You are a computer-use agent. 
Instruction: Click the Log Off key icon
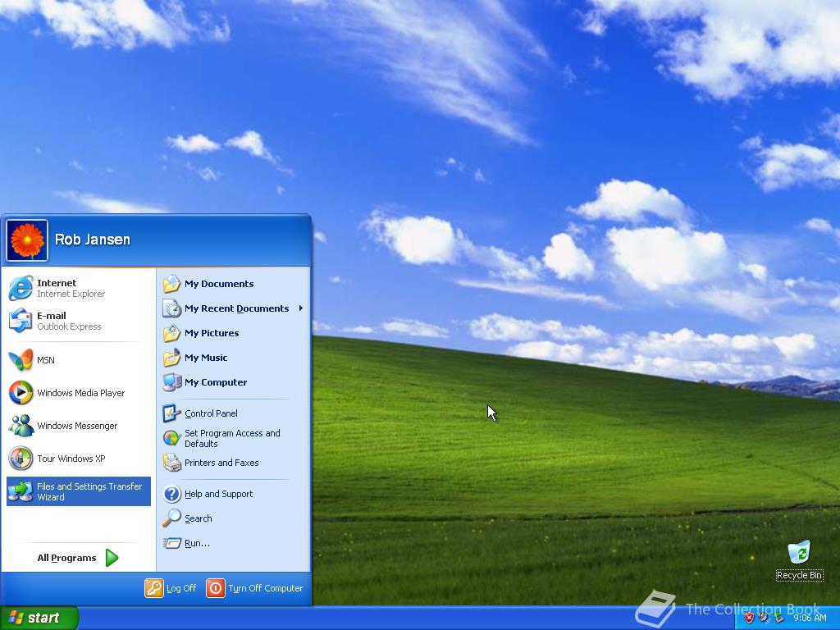(153, 587)
